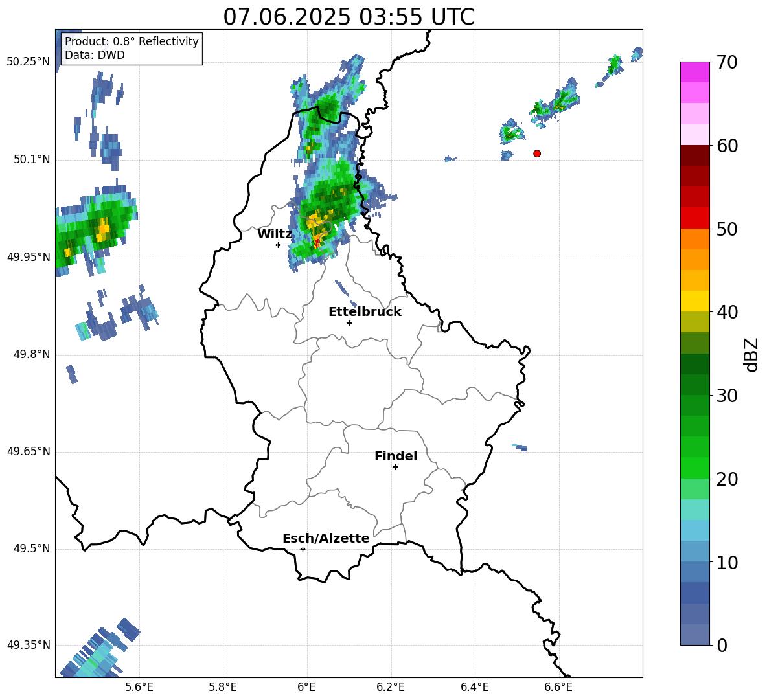Click the yellow echo core in the western cell
This screenshot has width=767, height=700.
coord(103,230)
